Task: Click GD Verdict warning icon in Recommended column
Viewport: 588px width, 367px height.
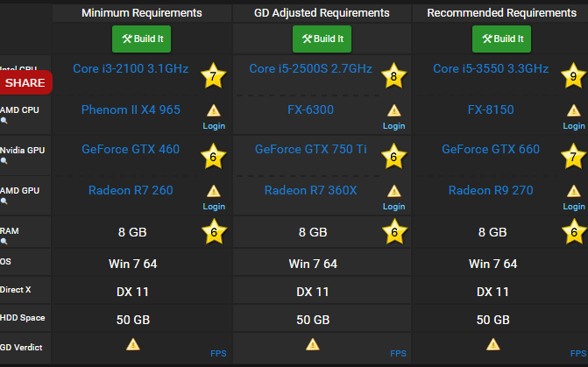Action: [493, 344]
